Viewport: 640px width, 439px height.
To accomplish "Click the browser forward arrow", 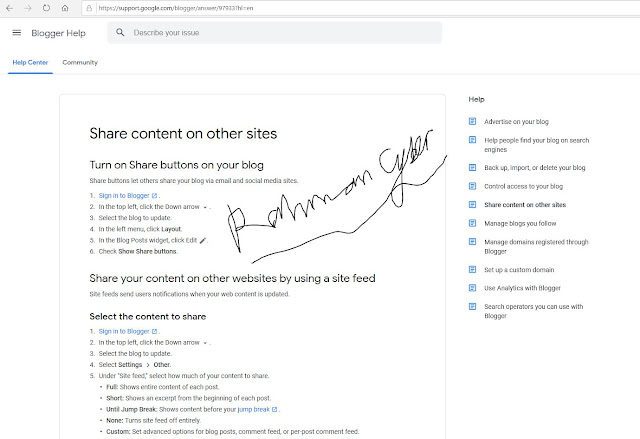I will tap(28, 8).
